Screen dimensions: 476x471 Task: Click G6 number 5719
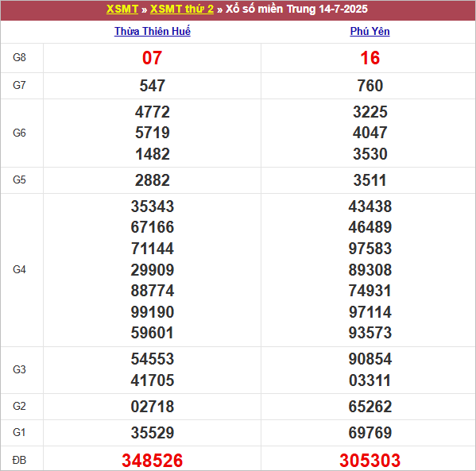coord(152,133)
